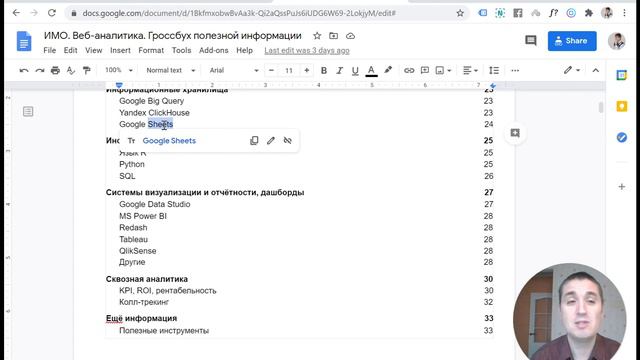
Task: Follow the Google Sheets link in popup
Action: coord(169,141)
